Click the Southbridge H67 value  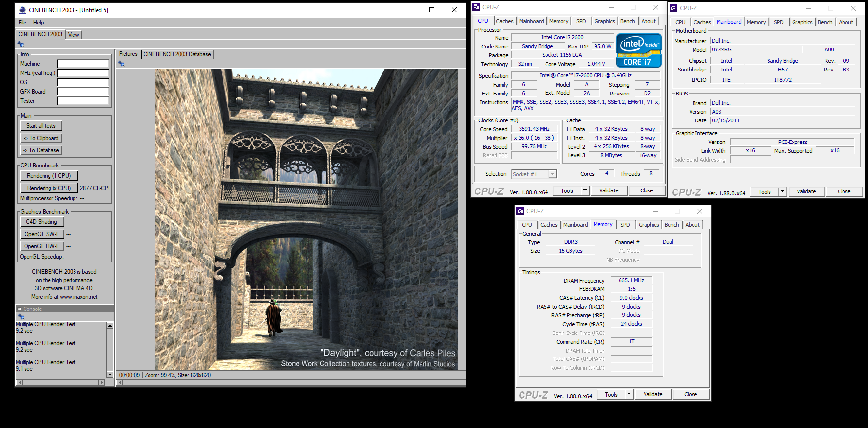(782, 70)
